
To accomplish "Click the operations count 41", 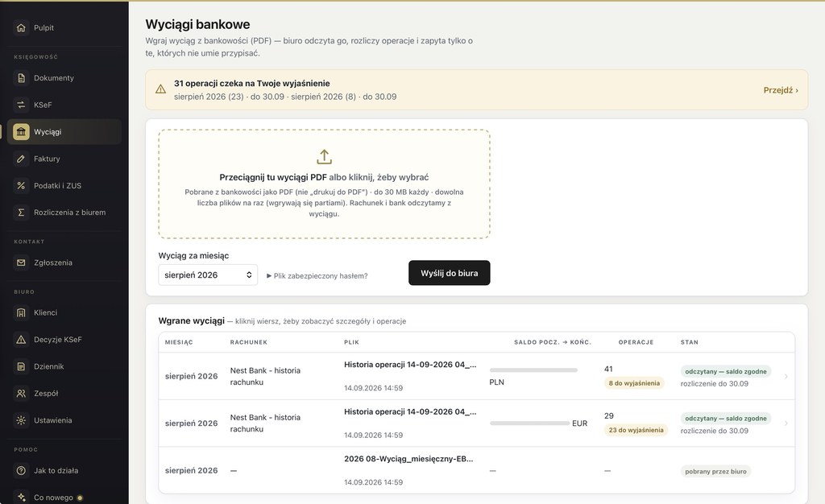I will [609, 369].
